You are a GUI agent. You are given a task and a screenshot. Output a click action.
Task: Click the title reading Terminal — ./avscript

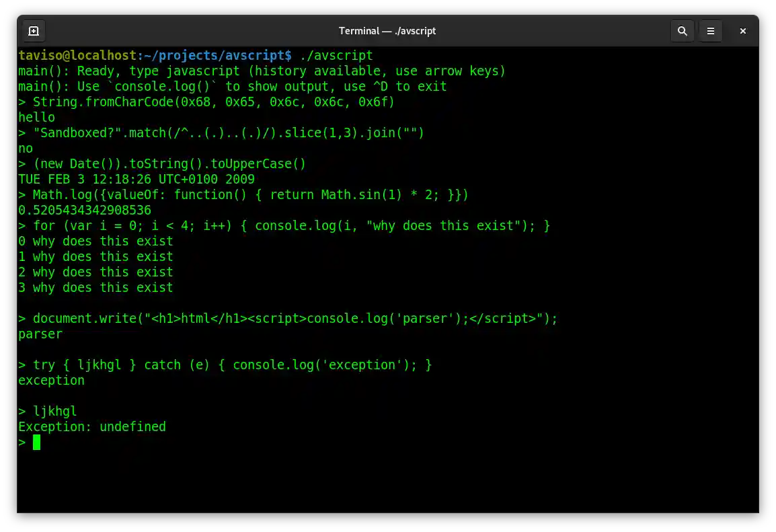pyautogui.click(x=387, y=31)
